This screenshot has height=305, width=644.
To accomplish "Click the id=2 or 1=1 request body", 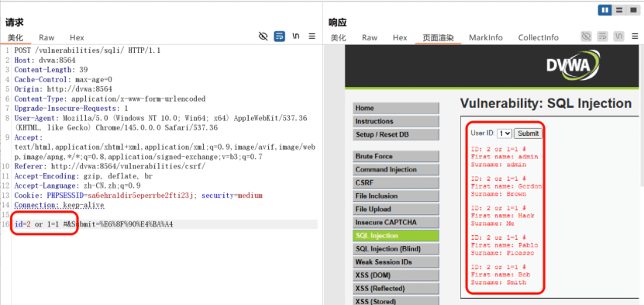I will click(x=94, y=224).
